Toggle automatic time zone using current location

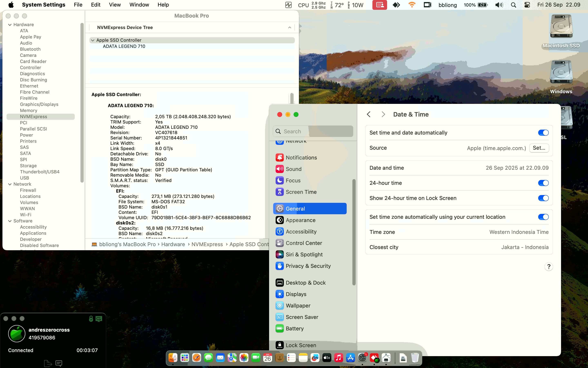pyautogui.click(x=543, y=217)
